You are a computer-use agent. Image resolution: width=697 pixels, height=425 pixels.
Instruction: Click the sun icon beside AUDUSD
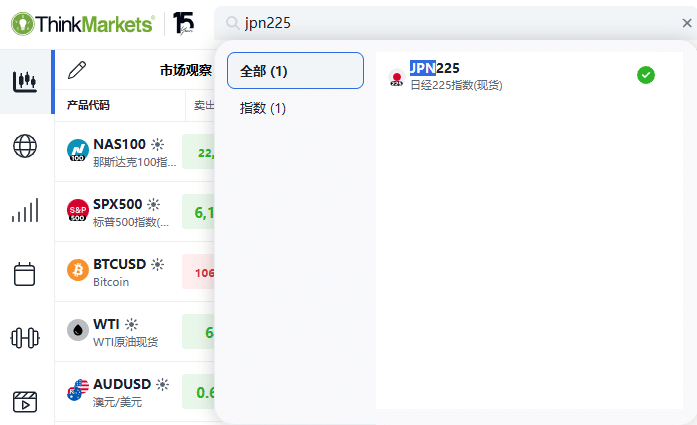coord(163,385)
